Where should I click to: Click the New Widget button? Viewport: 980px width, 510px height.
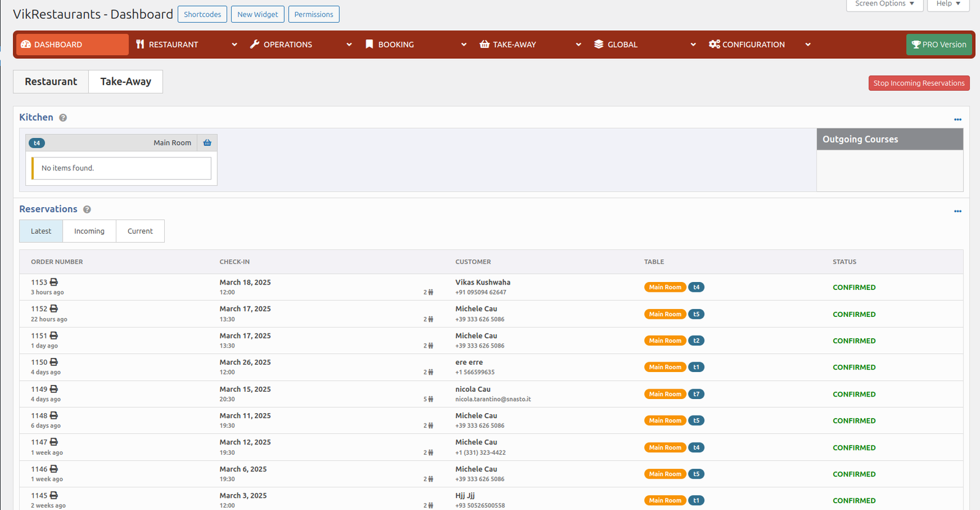point(257,14)
